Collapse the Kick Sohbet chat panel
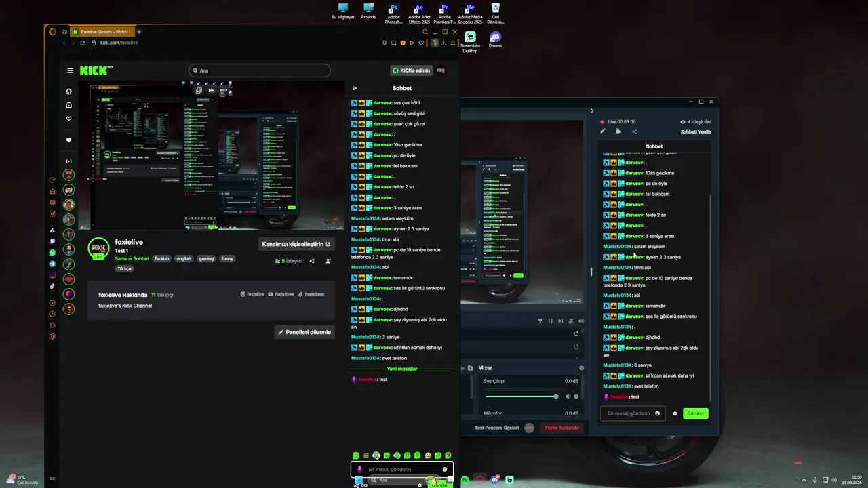The image size is (868, 488). (355, 88)
